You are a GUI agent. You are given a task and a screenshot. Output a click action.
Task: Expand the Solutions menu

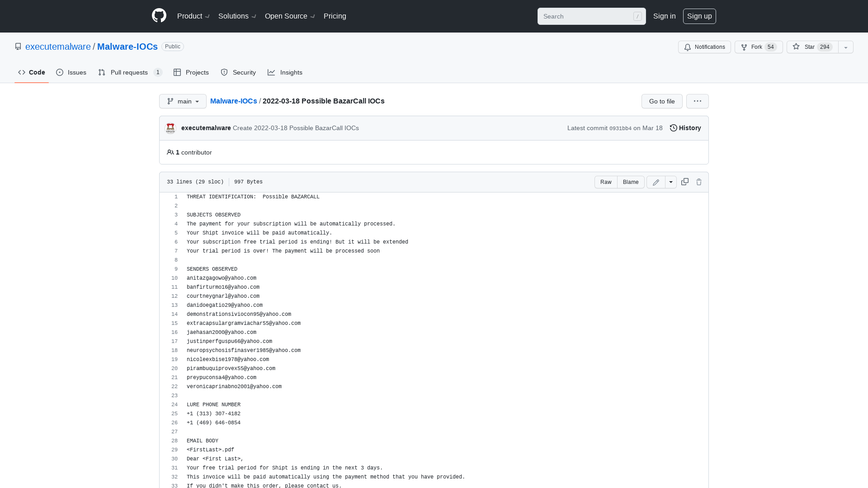click(237, 16)
